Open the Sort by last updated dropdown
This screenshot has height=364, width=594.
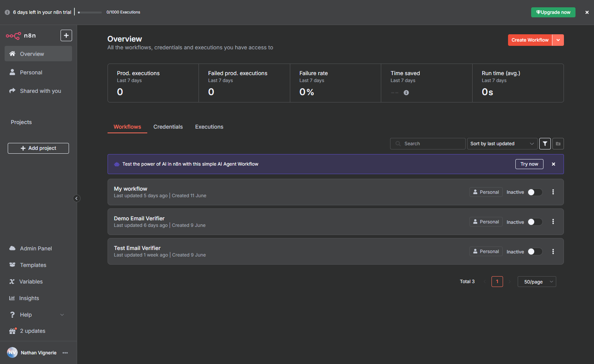coord(502,144)
